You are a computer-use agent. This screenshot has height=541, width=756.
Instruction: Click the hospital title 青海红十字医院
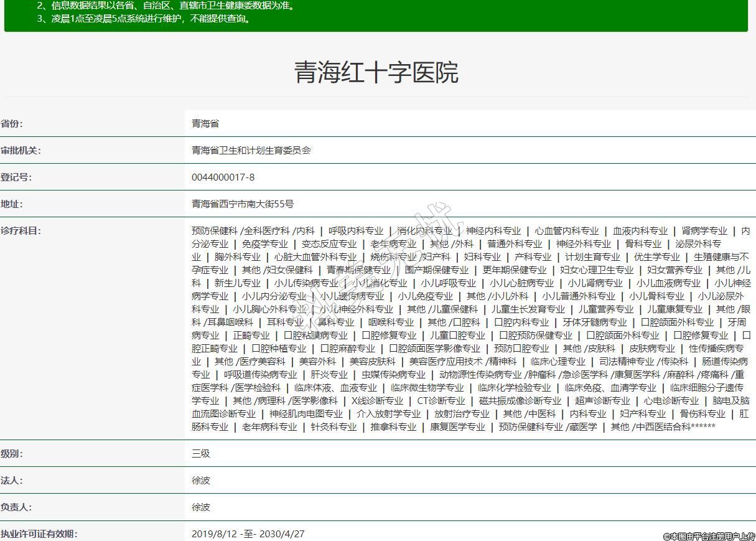tap(376, 72)
